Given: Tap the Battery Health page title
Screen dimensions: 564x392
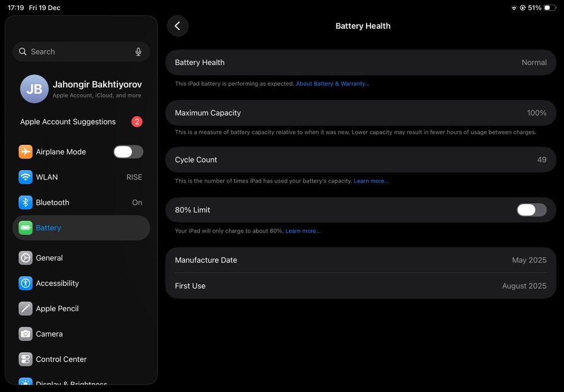Looking at the screenshot, I should [x=363, y=26].
